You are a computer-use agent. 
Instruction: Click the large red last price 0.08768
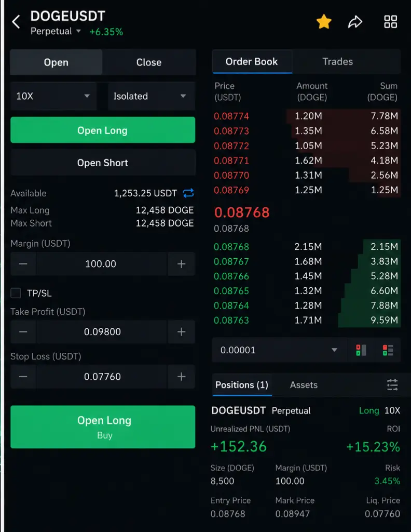tap(242, 212)
